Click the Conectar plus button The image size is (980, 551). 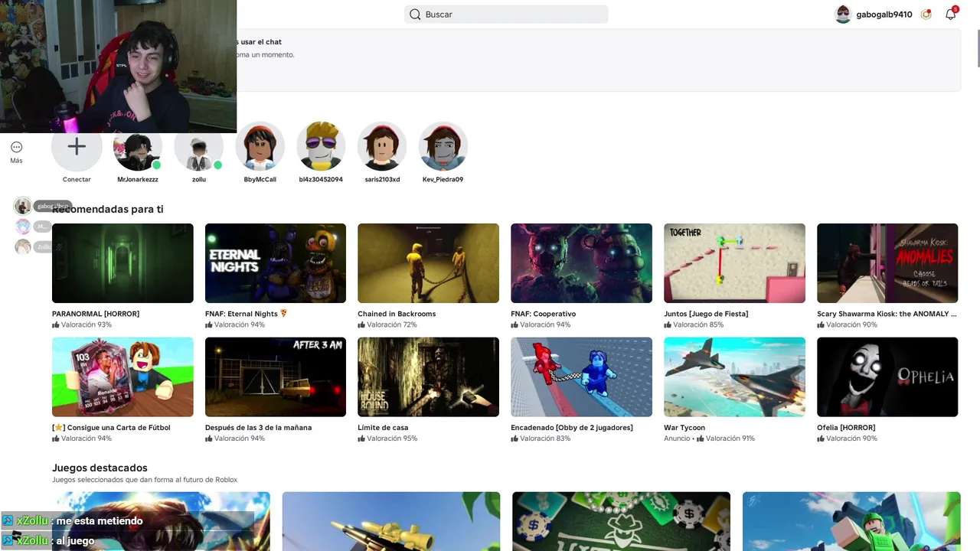click(77, 146)
